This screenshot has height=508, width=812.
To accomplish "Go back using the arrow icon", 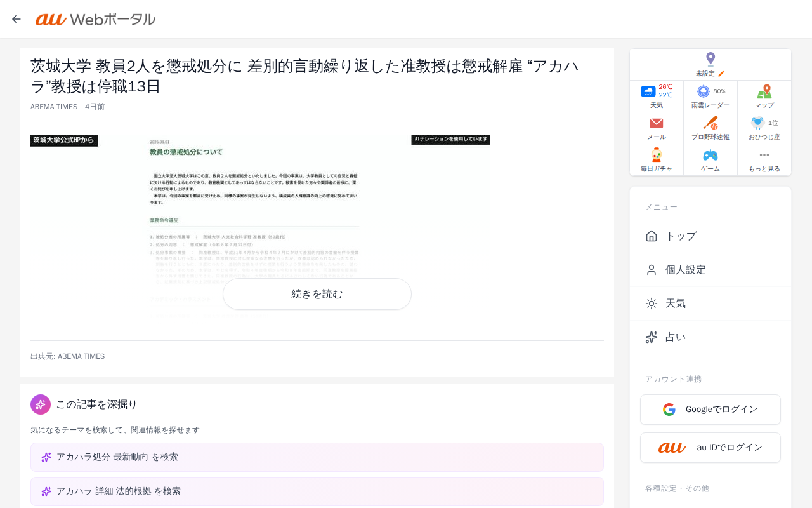I will point(16,19).
